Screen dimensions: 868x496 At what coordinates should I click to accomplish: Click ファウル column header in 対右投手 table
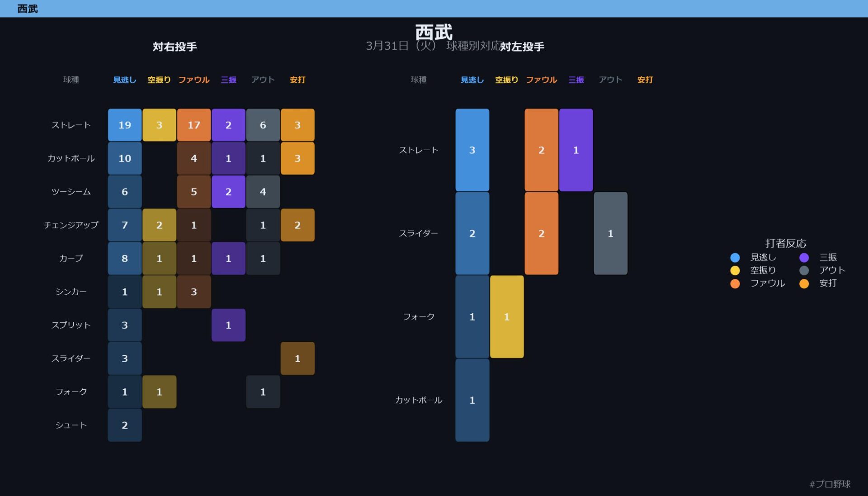click(x=194, y=80)
